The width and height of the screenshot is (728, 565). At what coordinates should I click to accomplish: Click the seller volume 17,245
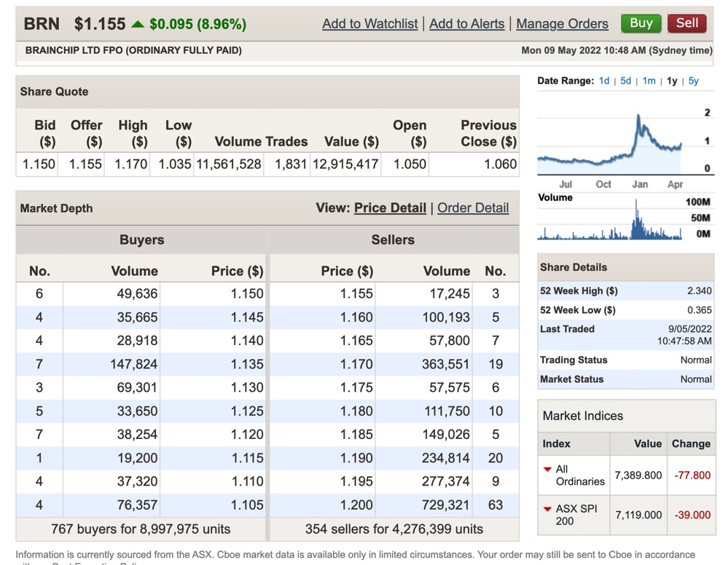click(x=450, y=293)
